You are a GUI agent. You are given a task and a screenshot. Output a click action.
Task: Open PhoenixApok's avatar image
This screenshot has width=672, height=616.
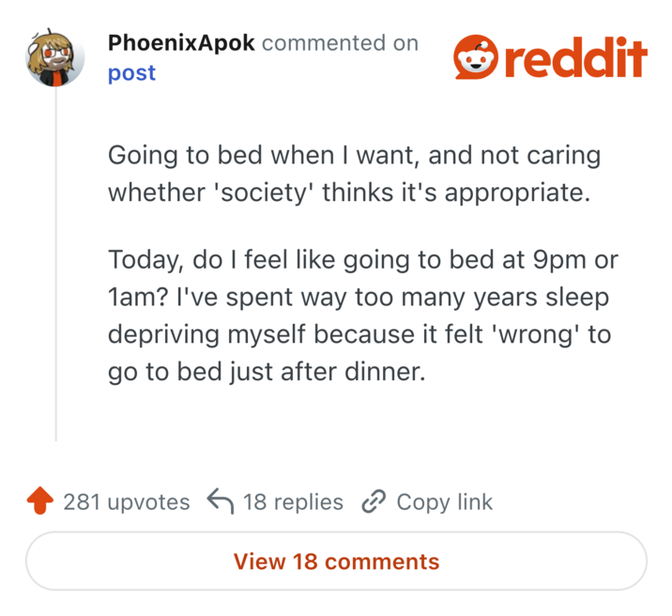pos(55,56)
